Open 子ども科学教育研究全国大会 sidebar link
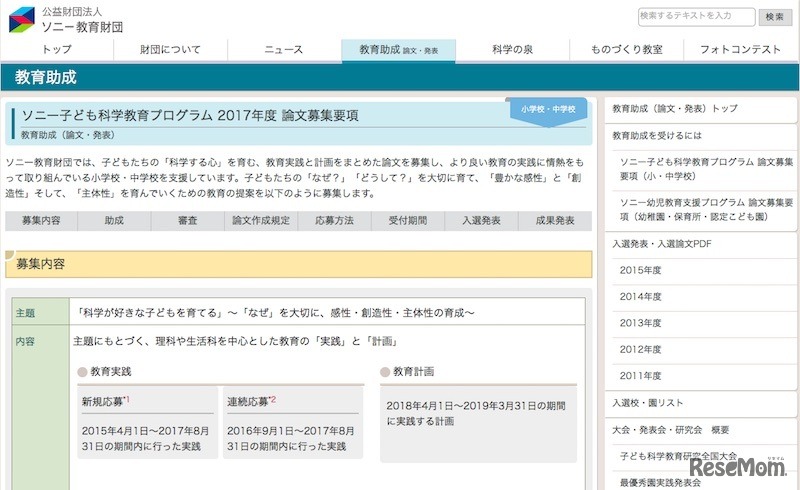The image size is (800, 490). [678, 456]
